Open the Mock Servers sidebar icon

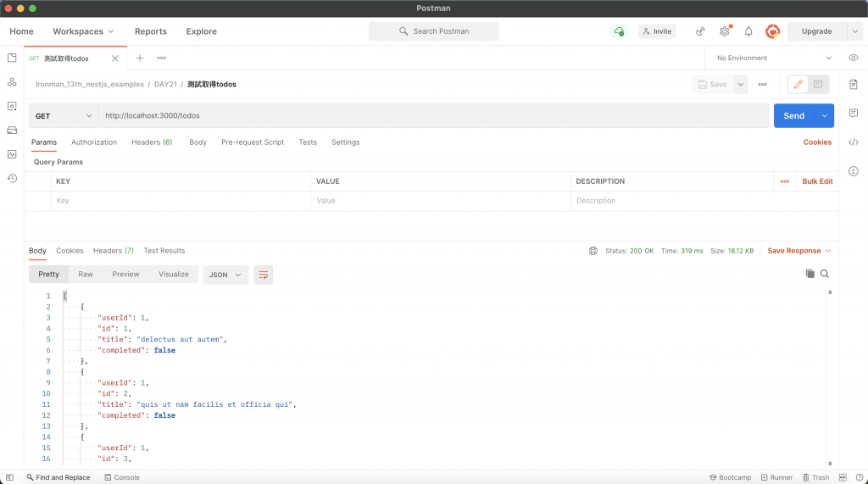[12, 131]
